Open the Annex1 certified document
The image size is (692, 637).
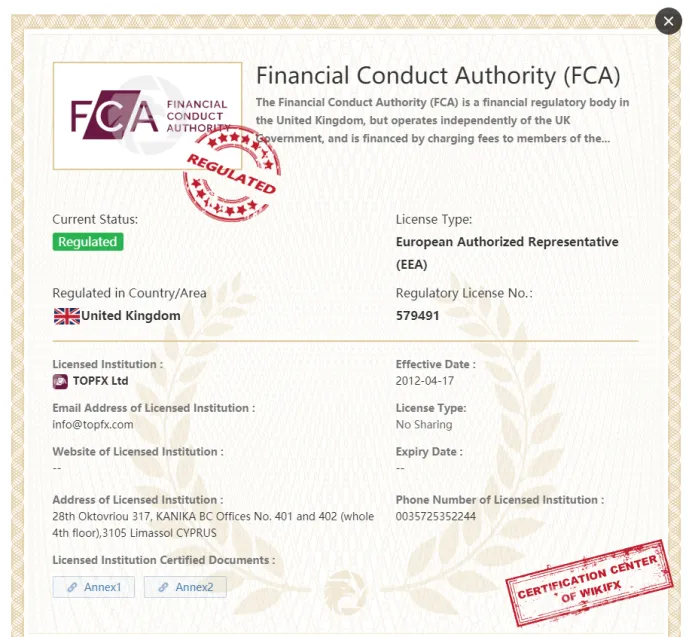click(x=94, y=587)
